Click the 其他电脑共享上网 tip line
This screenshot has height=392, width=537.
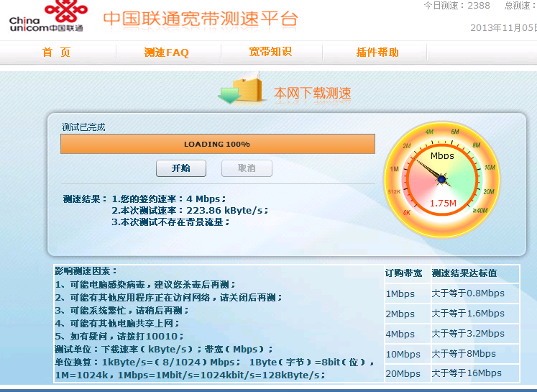[117, 324]
